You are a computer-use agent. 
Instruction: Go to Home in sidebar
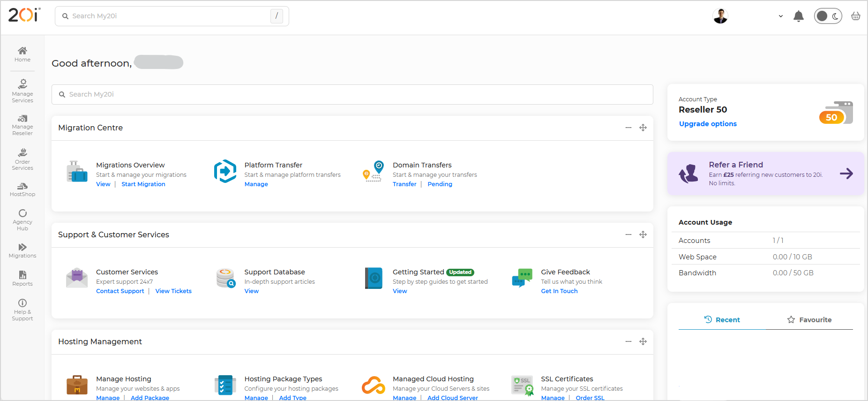coord(22,54)
